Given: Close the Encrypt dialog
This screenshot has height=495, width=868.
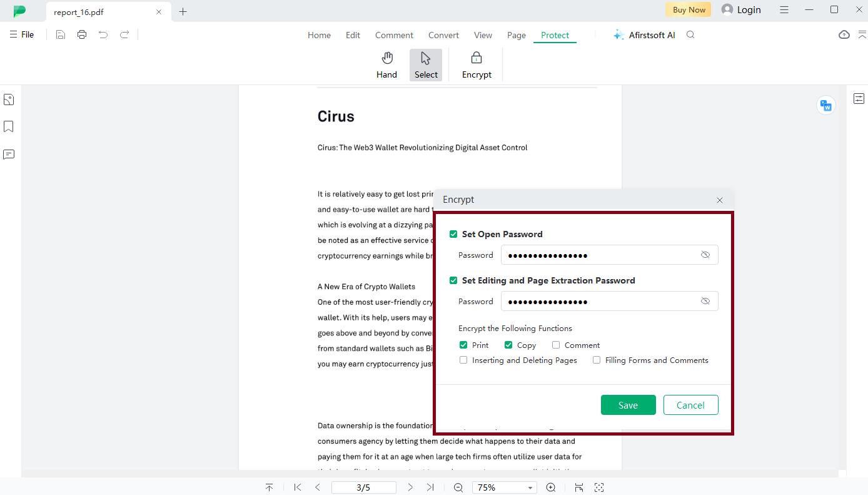Looking at the screenshot, I should [720, 200].
